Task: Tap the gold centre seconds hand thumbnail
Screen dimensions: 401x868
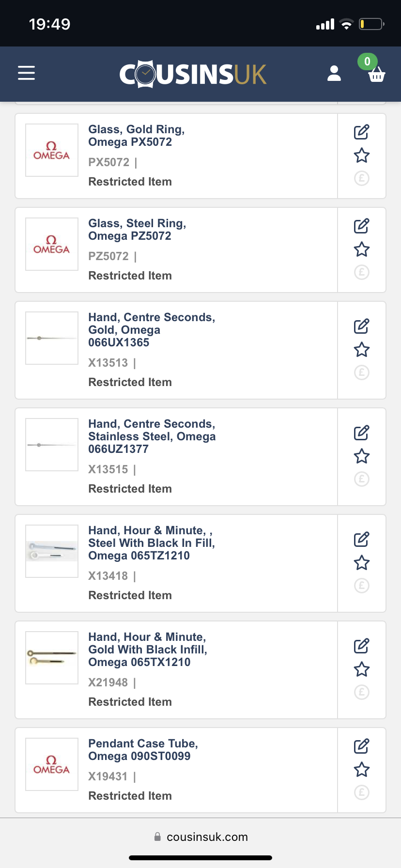Action: pyautogui.click(x=52, y=338)
